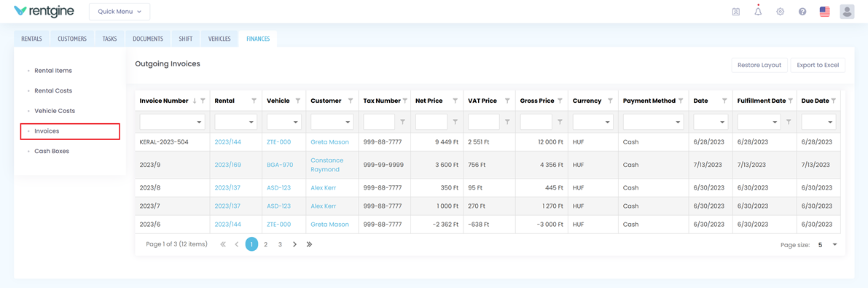Expand Customer filter dropdown
The image size is (868, 288).
[x=348, y=122]
